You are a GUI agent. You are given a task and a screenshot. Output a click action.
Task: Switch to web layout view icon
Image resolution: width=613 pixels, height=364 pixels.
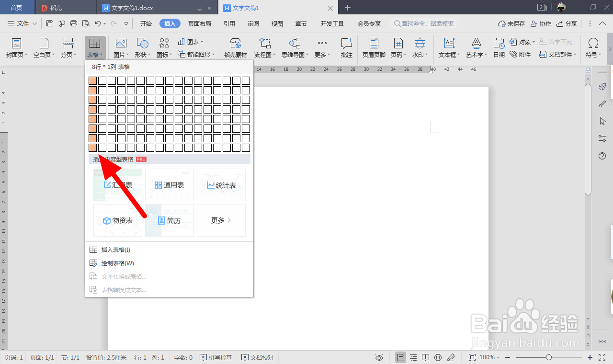click(438, 357)
